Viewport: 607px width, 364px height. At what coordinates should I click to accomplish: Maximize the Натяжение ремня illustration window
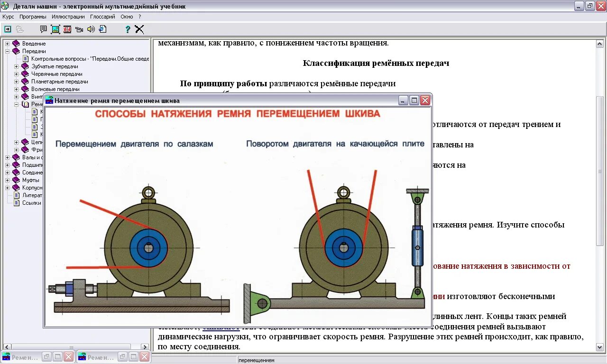414,100
